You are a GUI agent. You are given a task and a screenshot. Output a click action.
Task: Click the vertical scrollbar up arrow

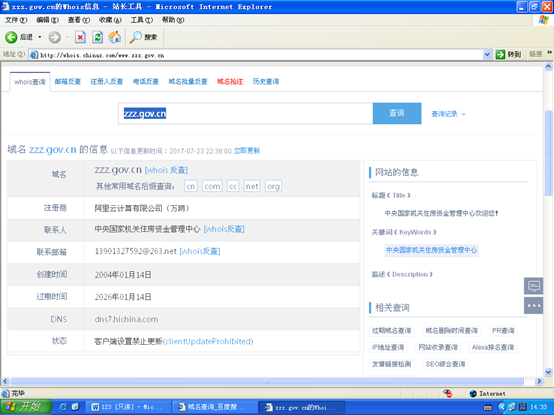(x=548, y=66)
